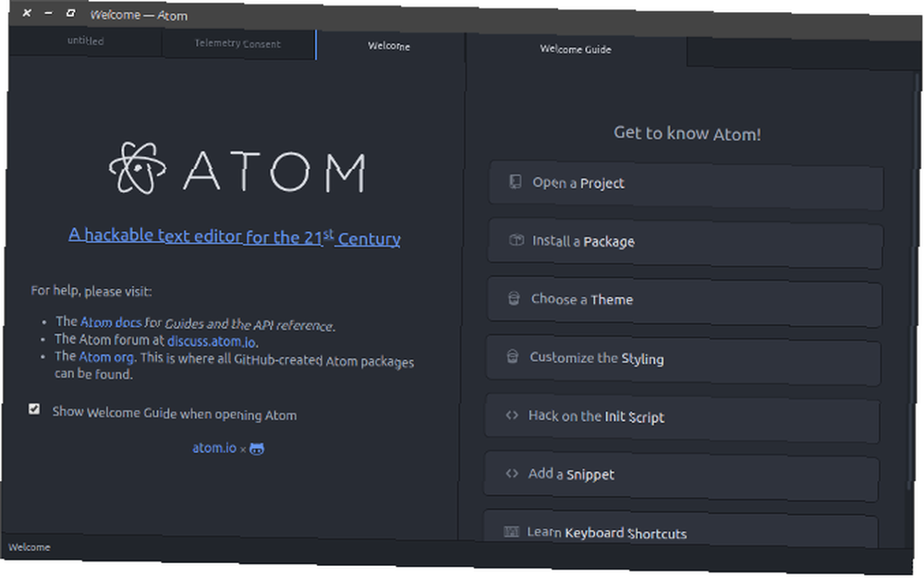Expand the Learn Keyboard Shortcuts card
924x578 pixels.
tap(680, 528)
